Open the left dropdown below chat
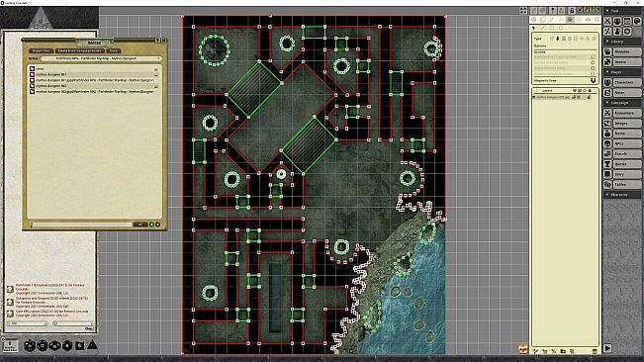Image resolution: width=644 pixels, height=362 pixels. [x=28, y=323]
